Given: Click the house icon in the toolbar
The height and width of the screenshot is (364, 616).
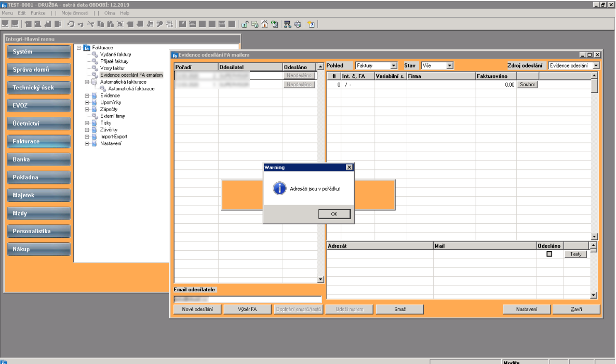Looking at the screenshot, I should [265, 24].
